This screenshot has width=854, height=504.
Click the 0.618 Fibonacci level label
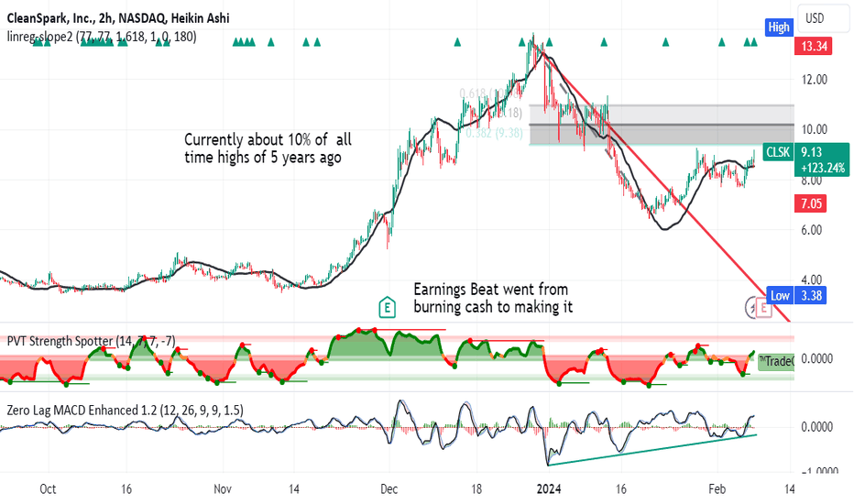[x=491, y=93]
